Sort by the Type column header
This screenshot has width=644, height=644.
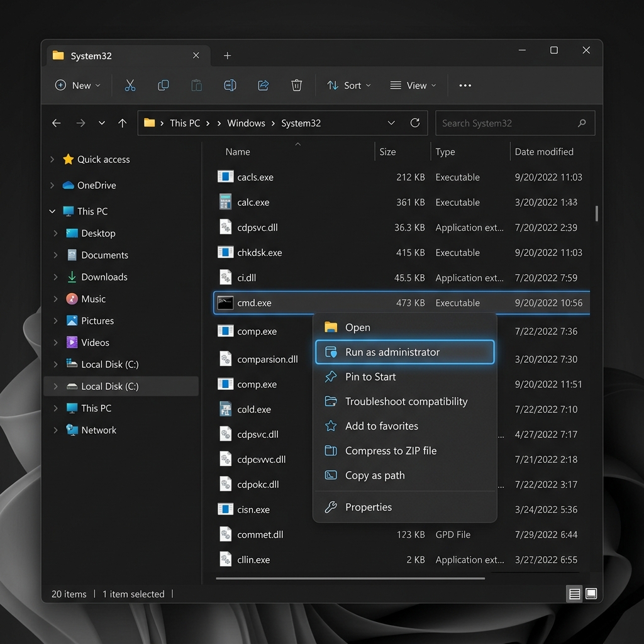click(x=445, y=152)
